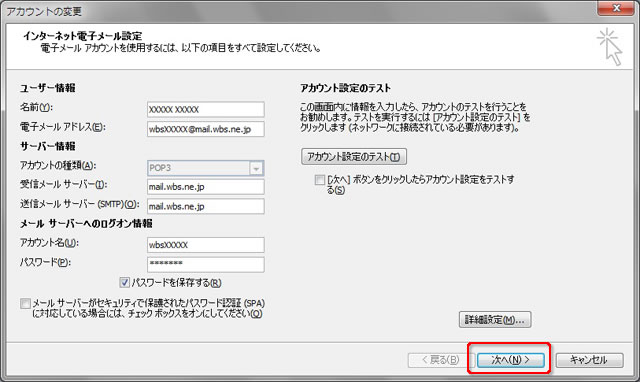Open 詳細設定(M)... settings
The height and width of the screenshot is (382, 640).
[x=495, y=320]
